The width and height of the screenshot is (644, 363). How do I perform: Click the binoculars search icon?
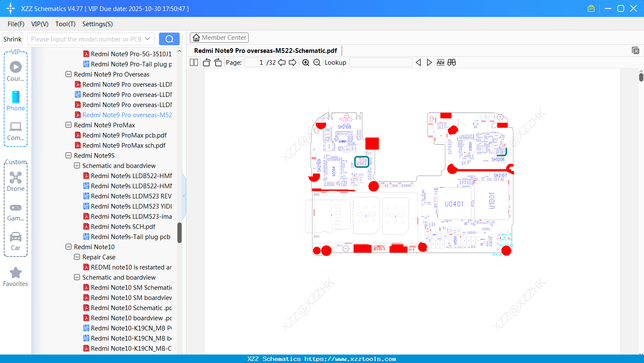coord(452,63)
